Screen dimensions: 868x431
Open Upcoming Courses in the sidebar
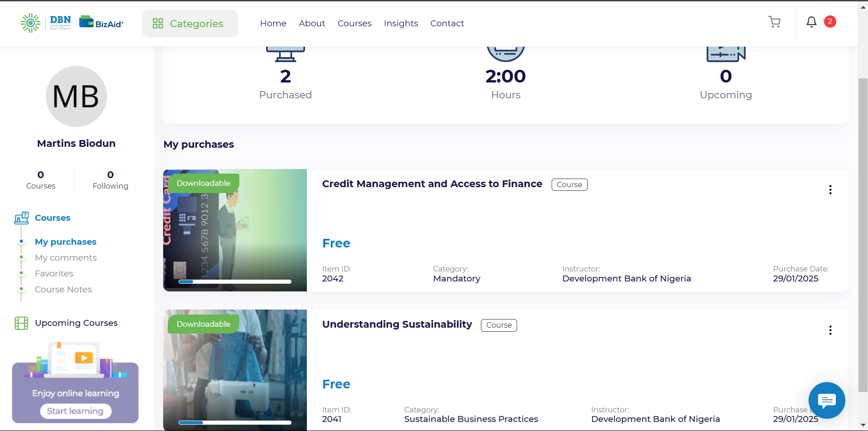point(76,323)
